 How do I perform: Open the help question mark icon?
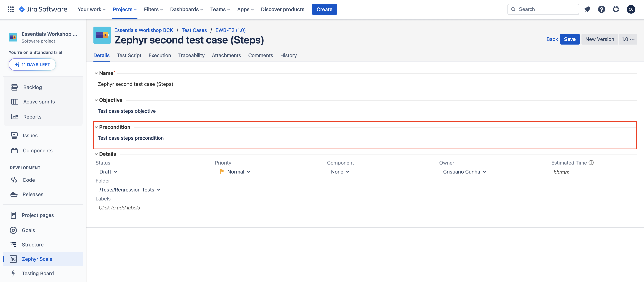tap(601, 9)
